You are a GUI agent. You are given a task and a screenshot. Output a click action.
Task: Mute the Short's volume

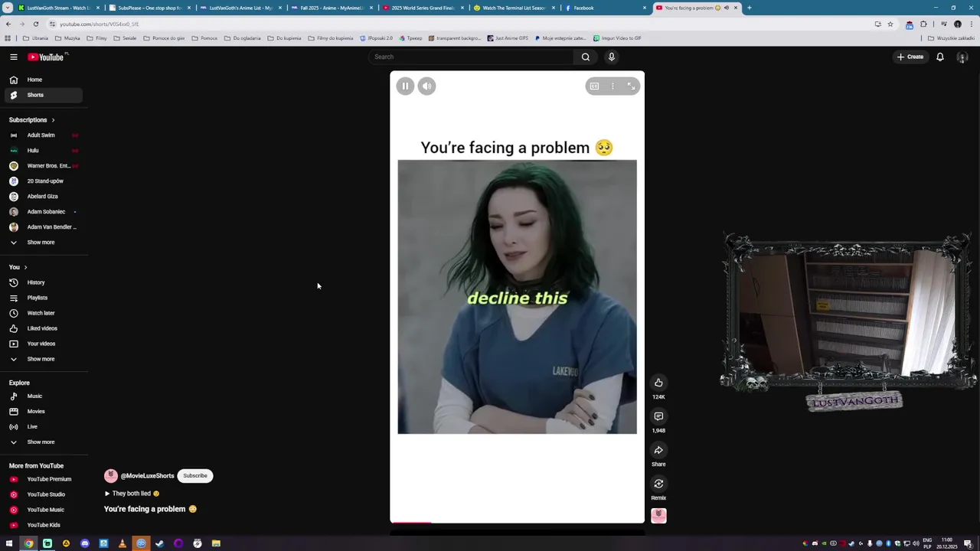click(426, 86)
